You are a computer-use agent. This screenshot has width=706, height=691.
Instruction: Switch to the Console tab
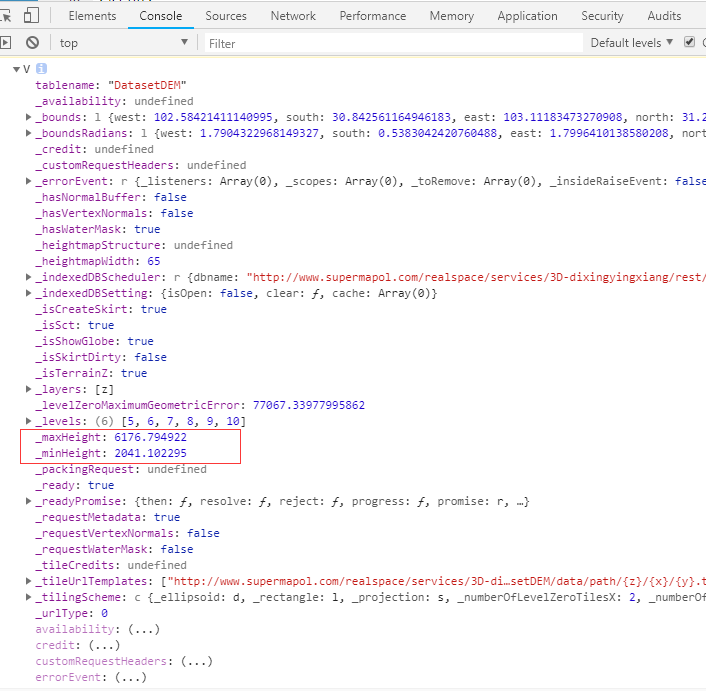coord(161,16)
